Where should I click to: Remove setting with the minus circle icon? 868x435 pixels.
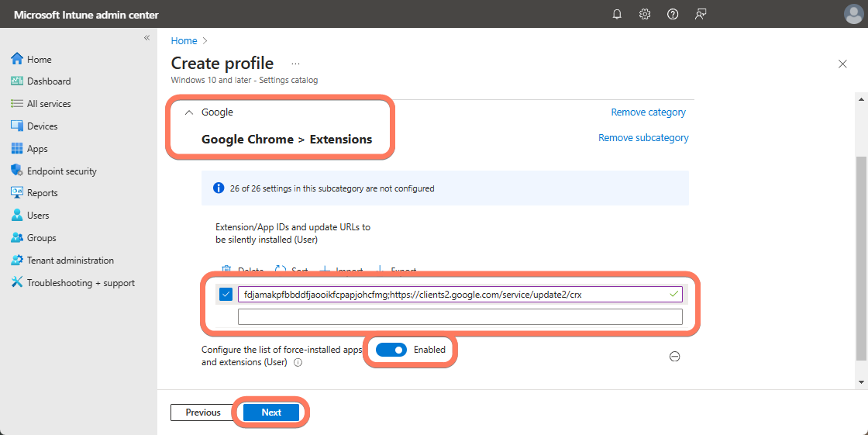(x=674, y=357)
